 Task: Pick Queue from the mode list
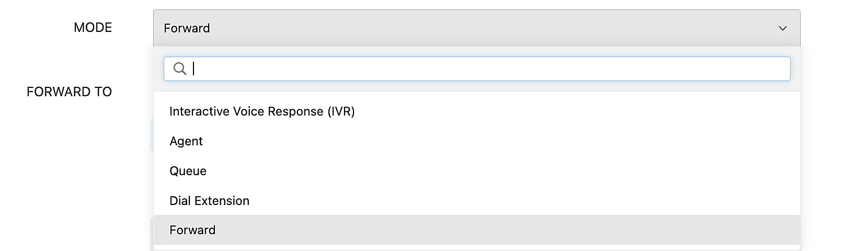(x=188, y=171)
